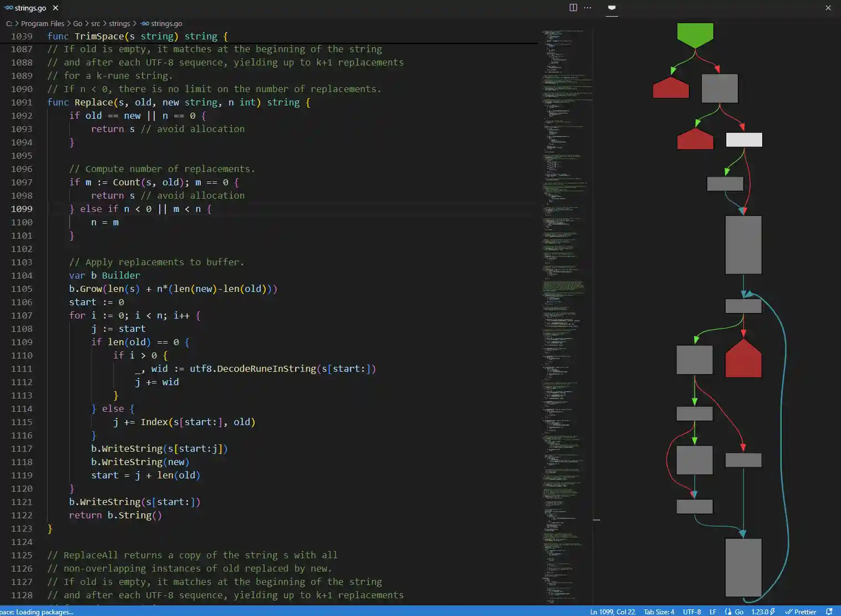Click the Prettier formatter status icon
Image resolution: width=841 pixels, height=616 pixels.
tap(802, 612)
